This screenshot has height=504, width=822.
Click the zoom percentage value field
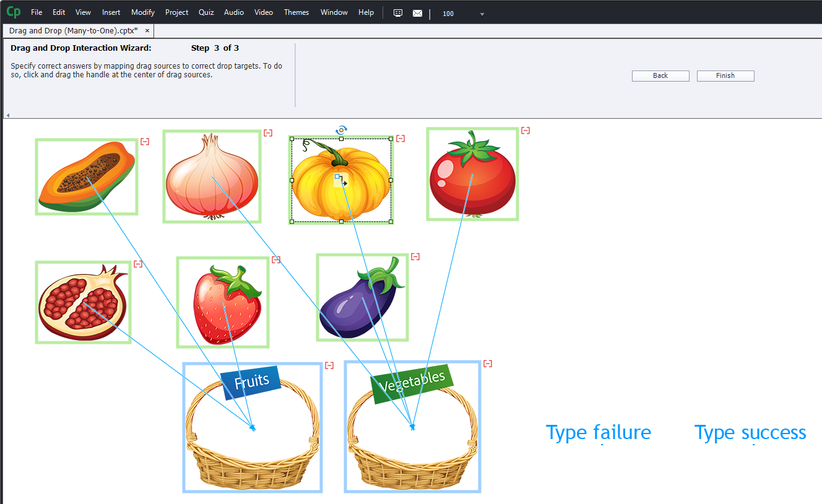(x=448, y=13)
